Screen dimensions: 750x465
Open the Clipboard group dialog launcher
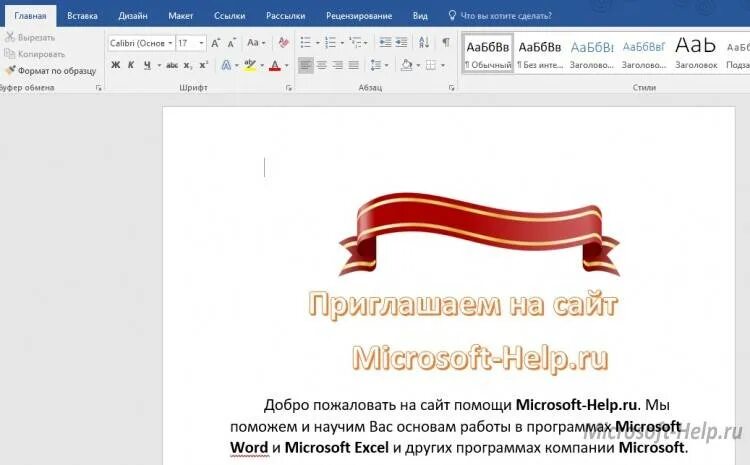point(99,88)
